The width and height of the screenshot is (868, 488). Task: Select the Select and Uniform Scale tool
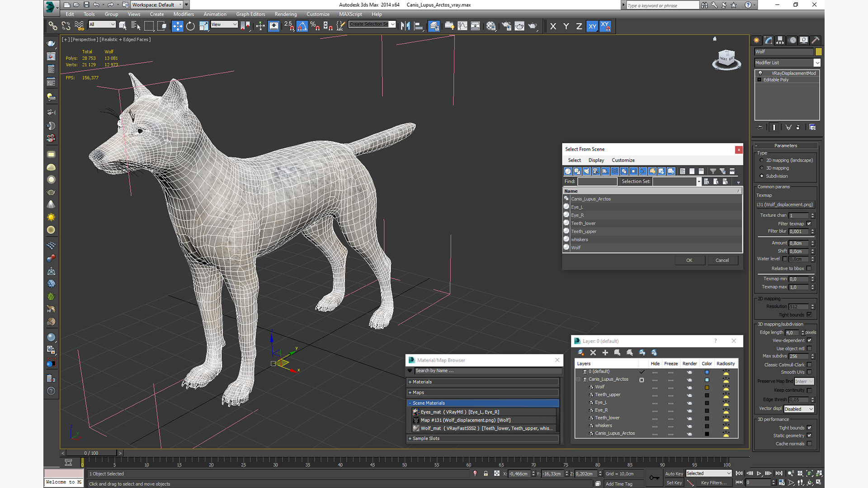pos(203,26)
